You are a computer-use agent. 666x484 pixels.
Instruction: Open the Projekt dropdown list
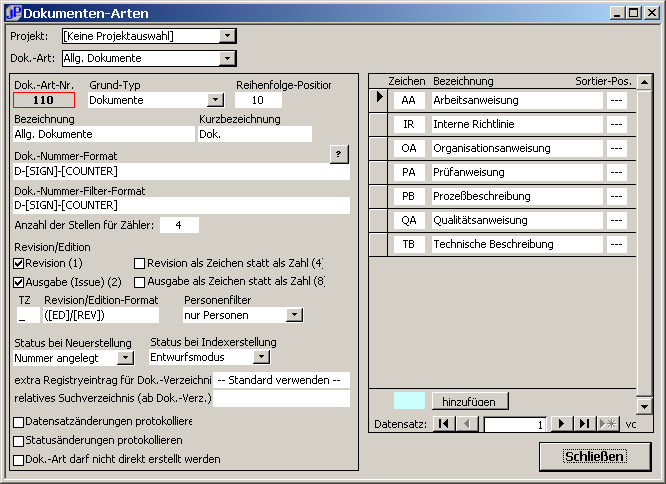(228, 36)
